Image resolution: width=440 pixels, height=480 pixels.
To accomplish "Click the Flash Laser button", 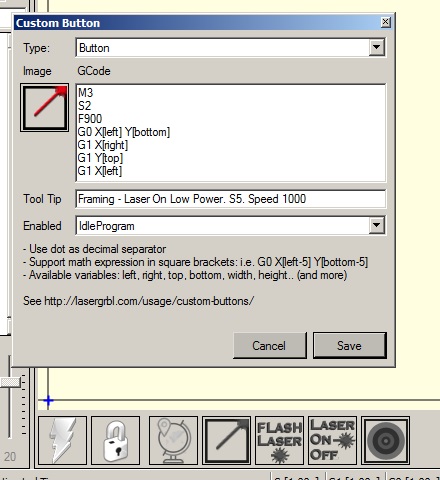I will click(279, 440).
